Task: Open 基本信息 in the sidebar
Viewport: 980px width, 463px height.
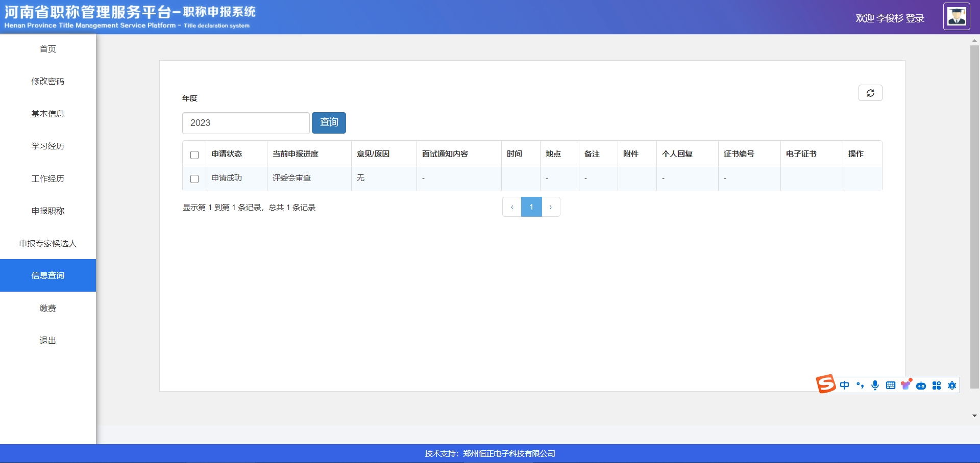Action: (x=48, y=114)
